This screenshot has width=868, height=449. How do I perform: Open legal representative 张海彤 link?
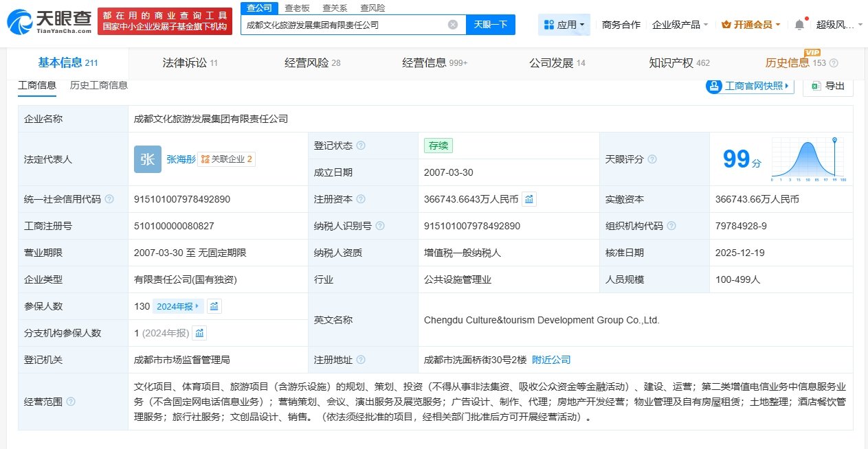pyautogui.click(x=181, y=159)
